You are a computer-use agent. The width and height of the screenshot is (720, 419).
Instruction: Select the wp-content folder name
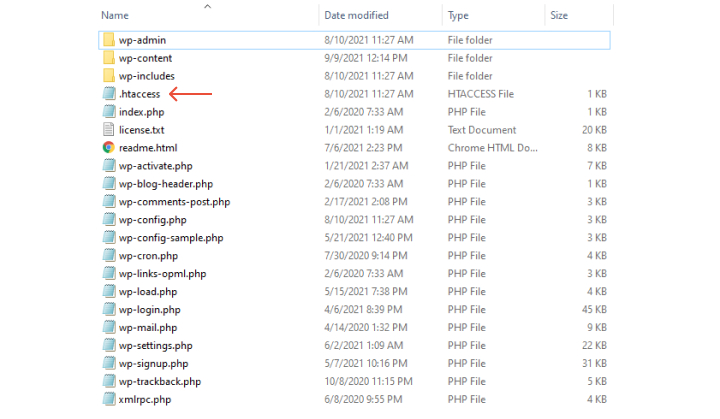pyautogui.click(x=146, y=58)
